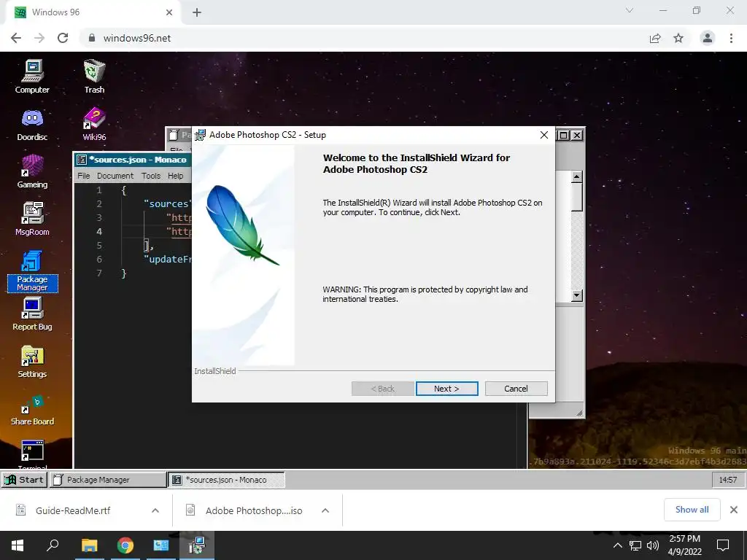Screen dimensions: 747x560
Task: Open the File menu in Monaco
Action: (x=83, y=176)
